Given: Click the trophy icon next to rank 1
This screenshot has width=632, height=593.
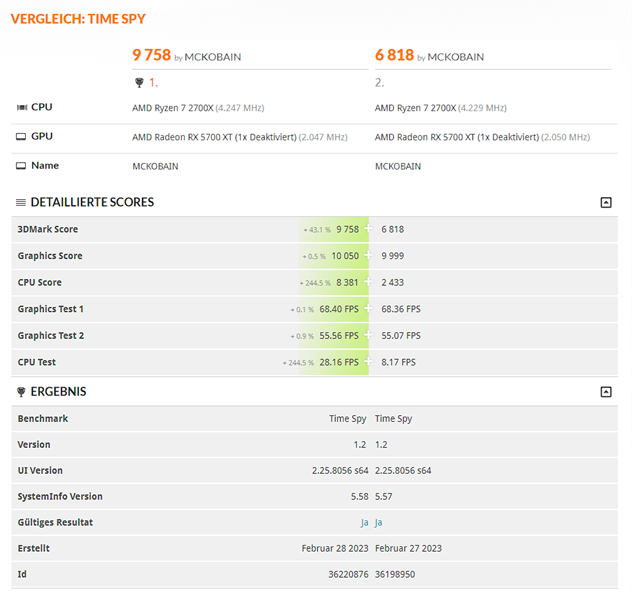Looking at the screenshot, I should (139, 83).
